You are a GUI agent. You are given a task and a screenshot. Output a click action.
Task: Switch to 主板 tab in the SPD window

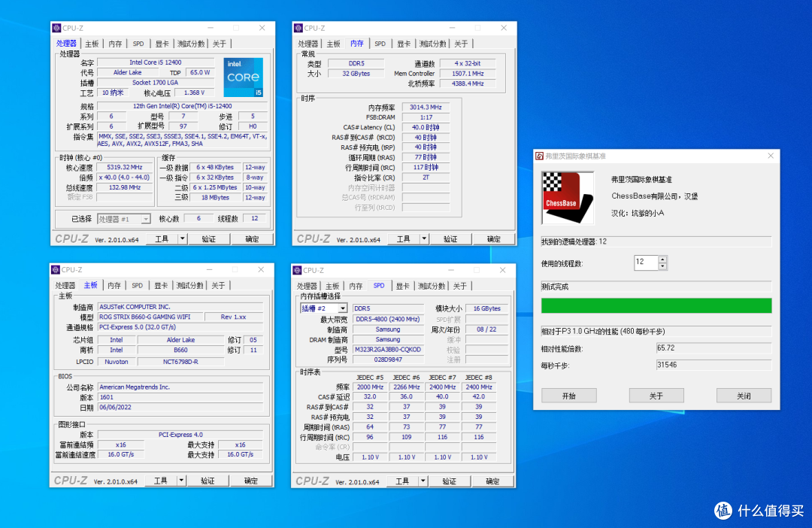point(332,287)
